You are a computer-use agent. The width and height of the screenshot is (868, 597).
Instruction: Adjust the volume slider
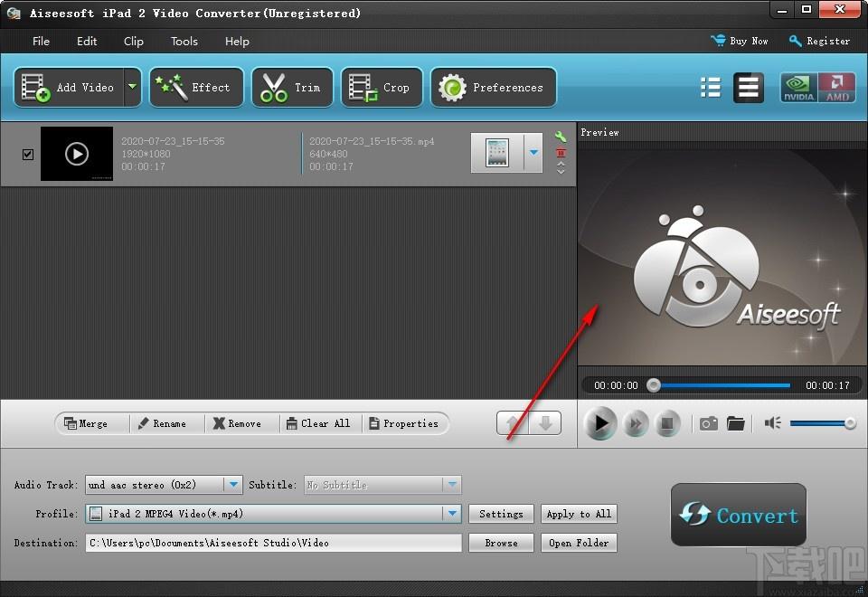[x=823, y=423]
